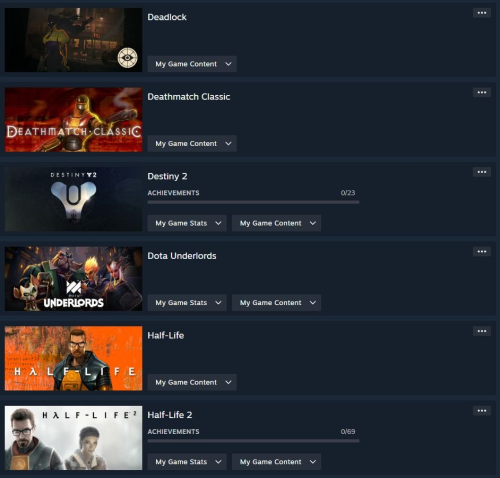Image resolution: width=500 pixels, height=478 pixels.
Task: Click the Deadlock game title link
Action: pyautogui.click(x=167, y=17)
